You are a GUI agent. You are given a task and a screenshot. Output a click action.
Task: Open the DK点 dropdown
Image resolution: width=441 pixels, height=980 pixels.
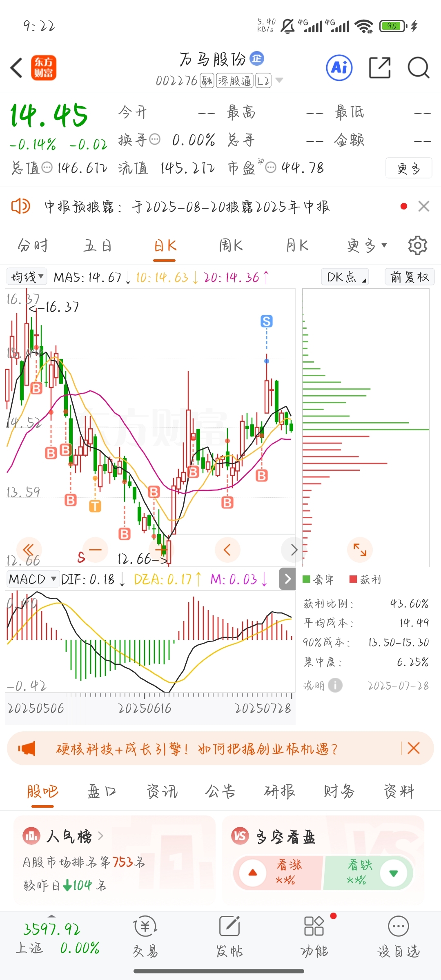click(345, 277)
